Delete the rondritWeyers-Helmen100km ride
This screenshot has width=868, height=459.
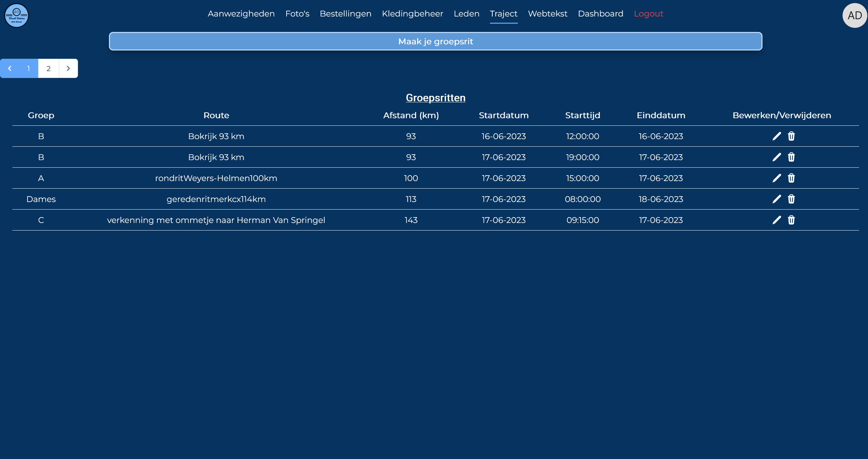[x=791, y=178]
